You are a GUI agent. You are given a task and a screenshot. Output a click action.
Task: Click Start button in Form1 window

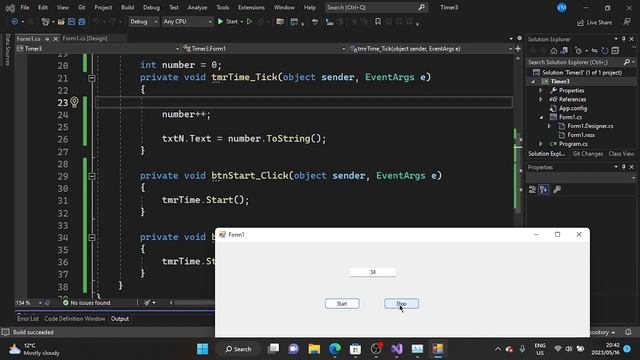[342, 304]
